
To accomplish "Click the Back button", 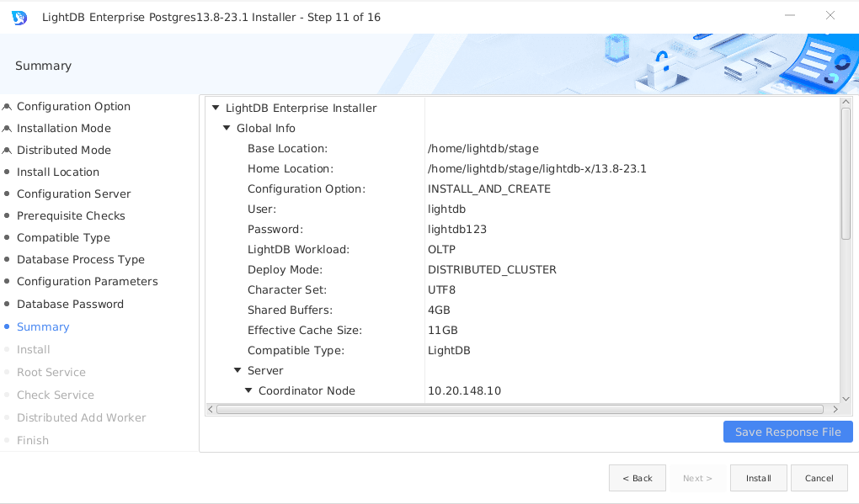I will (638, 478).
